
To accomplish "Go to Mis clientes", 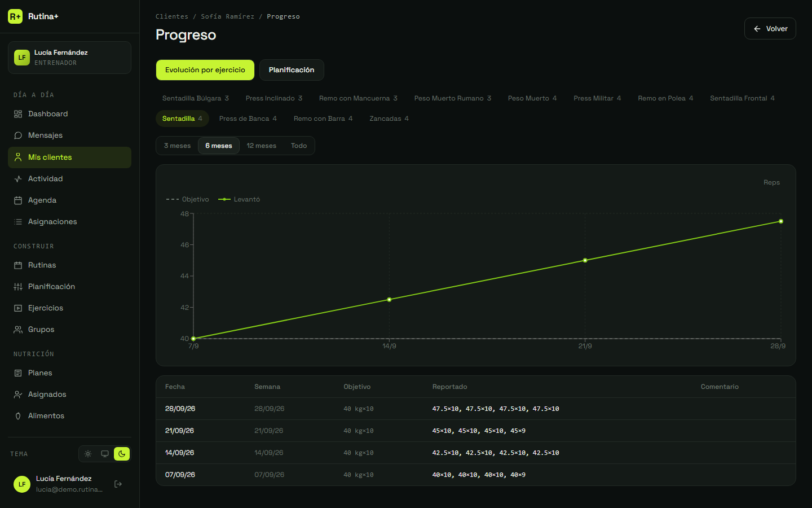I will tap(69, 157).
